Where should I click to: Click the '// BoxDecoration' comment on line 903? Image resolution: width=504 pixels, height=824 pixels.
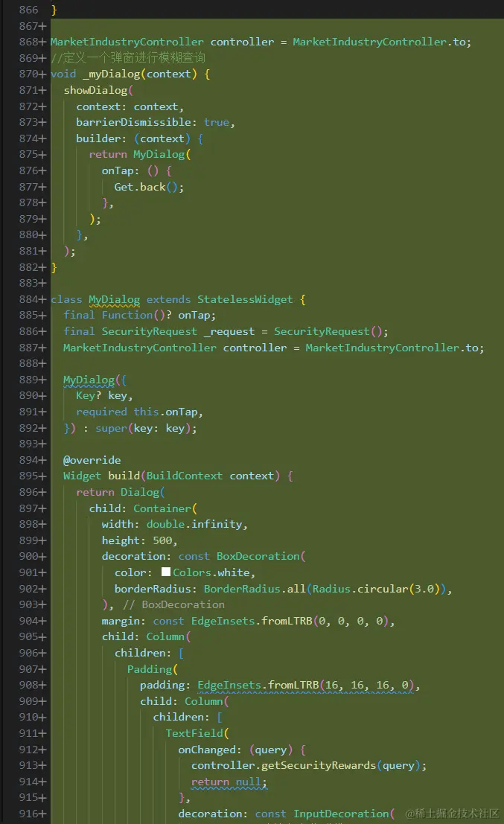pos(173,605)
